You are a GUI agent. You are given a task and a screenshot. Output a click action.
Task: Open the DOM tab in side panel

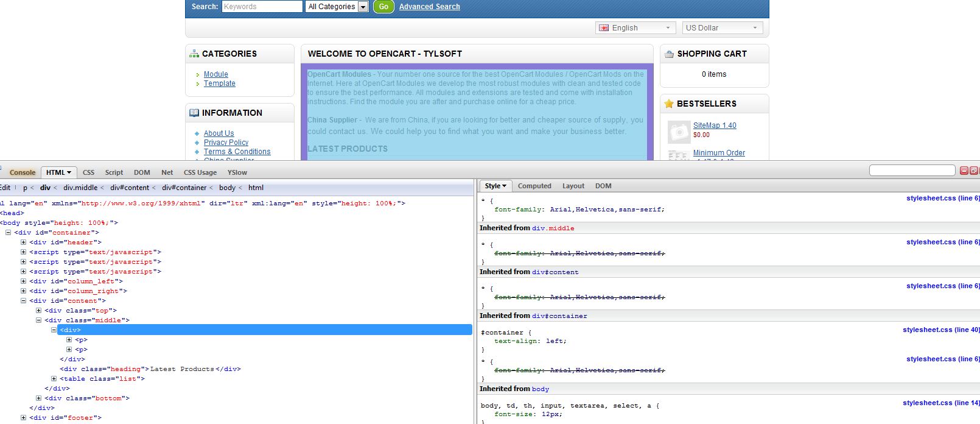(603, 186)
